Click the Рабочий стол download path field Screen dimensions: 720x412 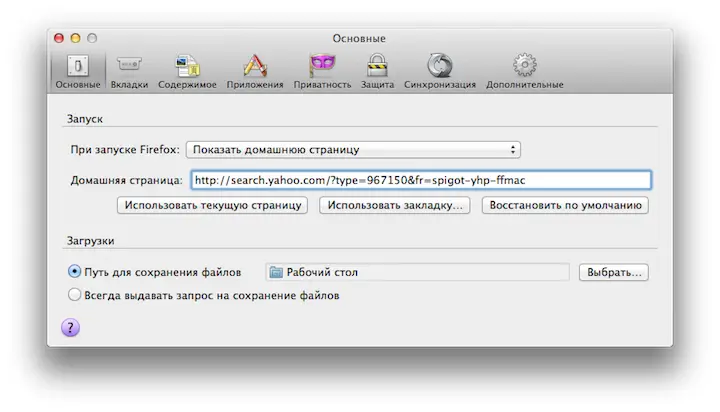click(x=417, y=272)
